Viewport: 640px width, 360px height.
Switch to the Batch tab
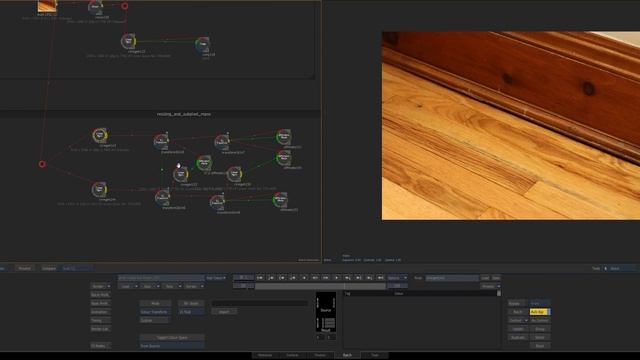point(347,355)
